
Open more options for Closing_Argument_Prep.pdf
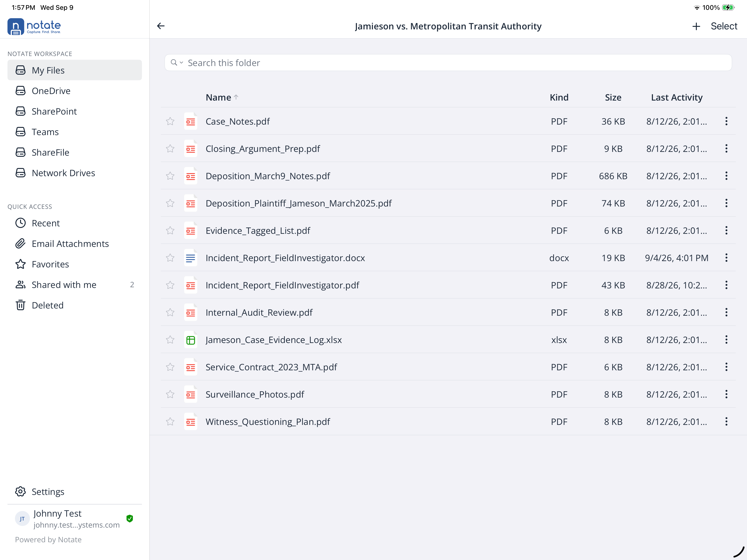pyautogui.click(x=726, y=149)
